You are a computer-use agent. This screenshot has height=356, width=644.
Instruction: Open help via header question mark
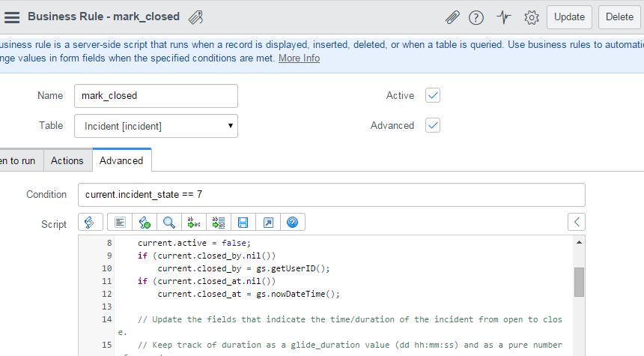[x=476, y=18]
